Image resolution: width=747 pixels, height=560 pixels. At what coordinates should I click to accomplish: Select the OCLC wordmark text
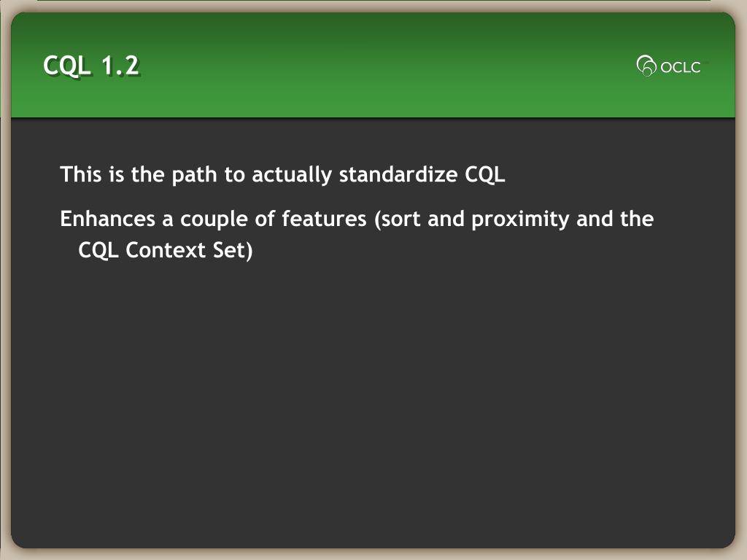681,67
